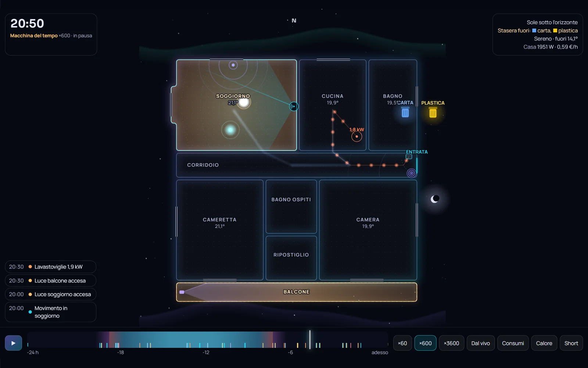
Task: Select the ×600 speed option
Action: pos(426,343)
